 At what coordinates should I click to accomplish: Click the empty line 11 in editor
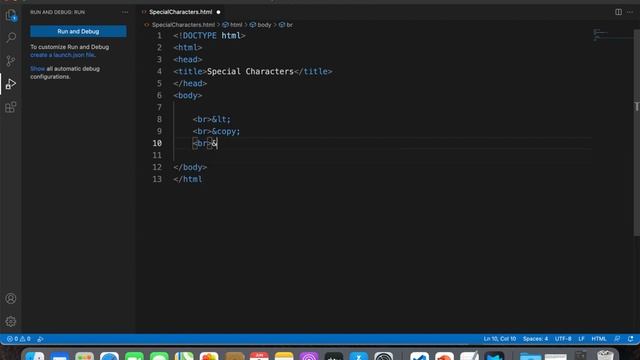[382, 156]
